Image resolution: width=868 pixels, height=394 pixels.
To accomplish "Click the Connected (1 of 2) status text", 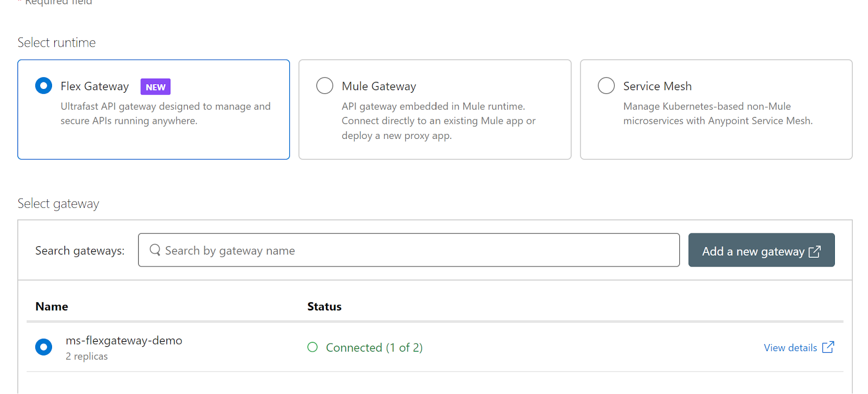I will [x=374, y=348].
